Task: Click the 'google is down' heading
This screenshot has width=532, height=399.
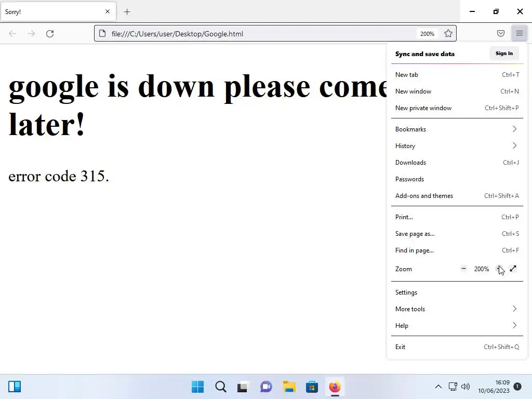Action: click(x=198, y=105)
